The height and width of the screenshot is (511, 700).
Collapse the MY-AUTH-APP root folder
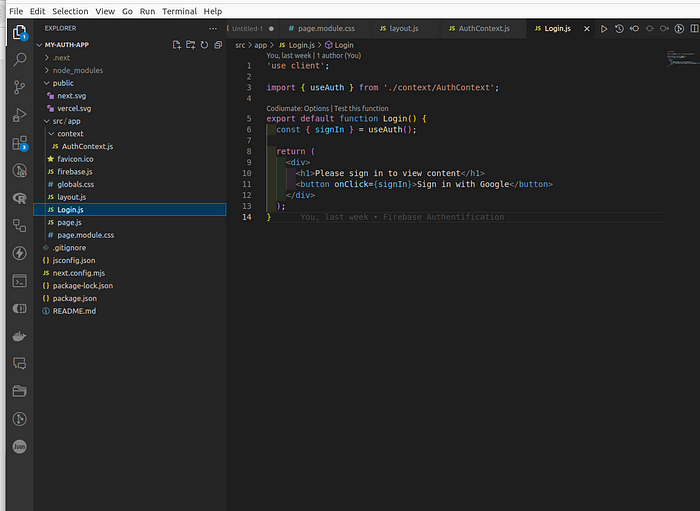pos(67,45)
